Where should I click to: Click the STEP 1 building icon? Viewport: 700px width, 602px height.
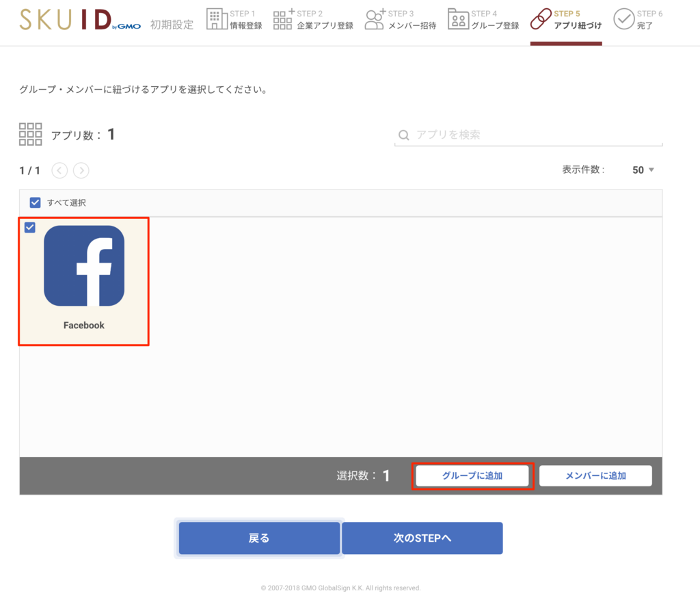(x=217, y=19)
